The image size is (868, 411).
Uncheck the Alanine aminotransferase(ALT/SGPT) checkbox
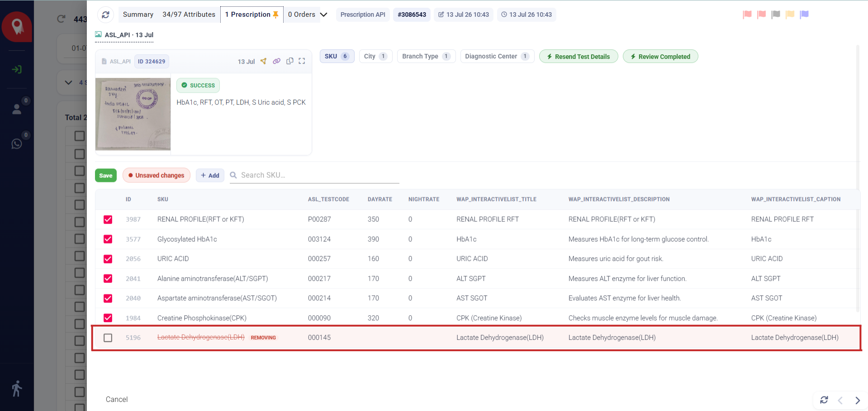click(x=108, y=278)
